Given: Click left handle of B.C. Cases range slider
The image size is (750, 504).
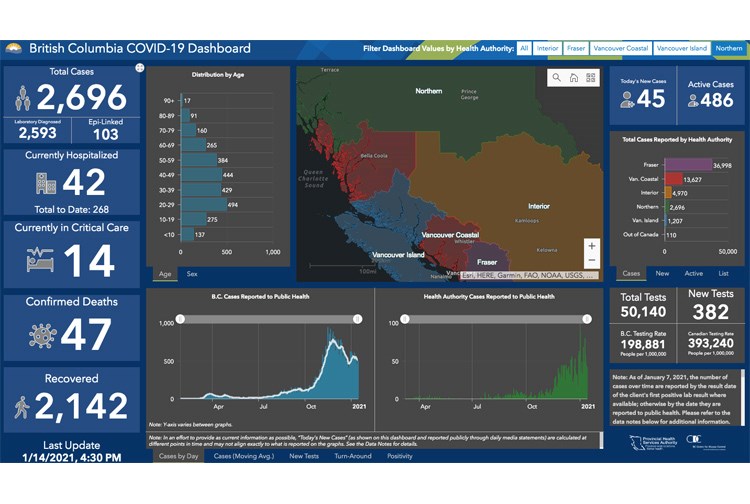Looking at the screenshot, I should pyautogui.click(x=180, y=319).
